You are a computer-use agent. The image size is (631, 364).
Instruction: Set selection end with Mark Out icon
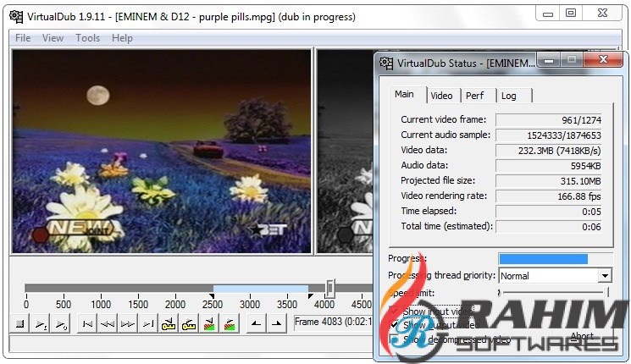click(276, 323)
